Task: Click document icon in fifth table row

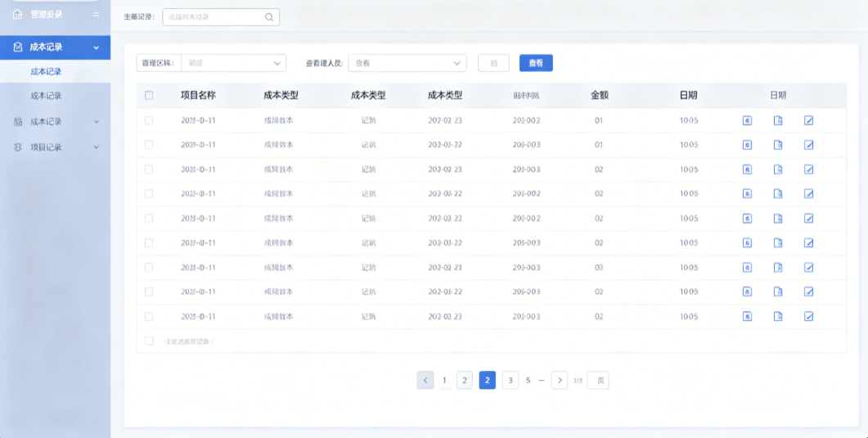Action: click(x=778, y=218)
